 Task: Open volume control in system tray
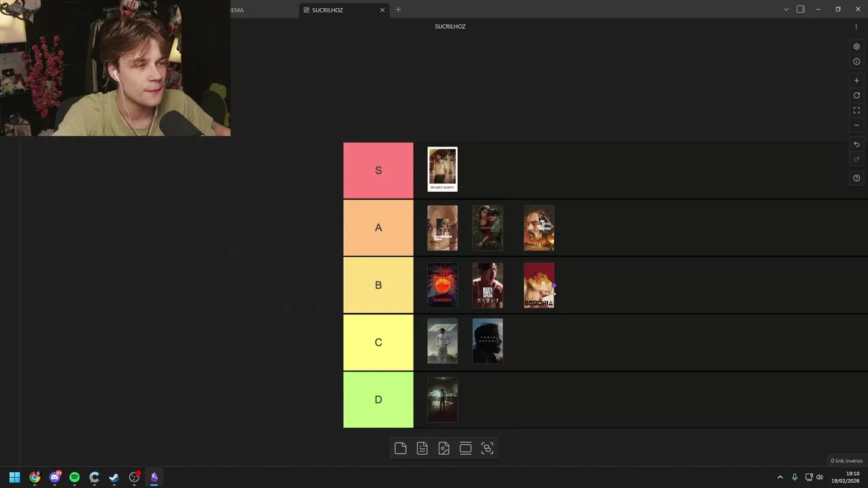tap(819, 477)
